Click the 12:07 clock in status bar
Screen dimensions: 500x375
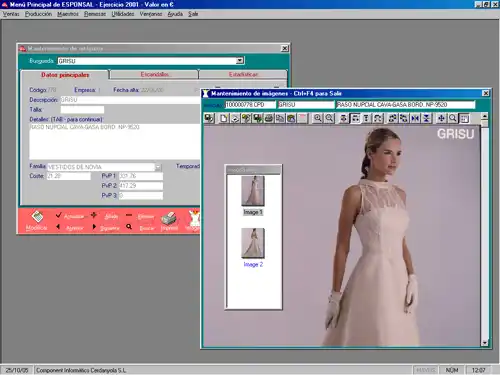pyautogui.click(x=479, y=370)
